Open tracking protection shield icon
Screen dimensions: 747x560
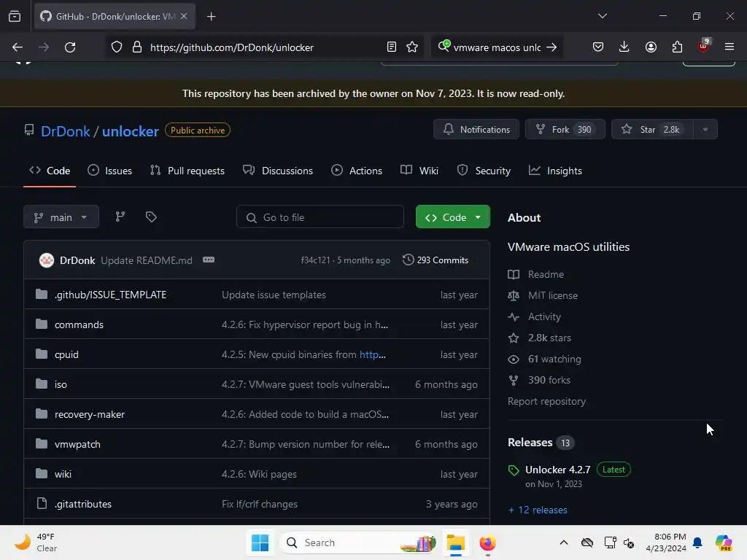pos(117,47)
